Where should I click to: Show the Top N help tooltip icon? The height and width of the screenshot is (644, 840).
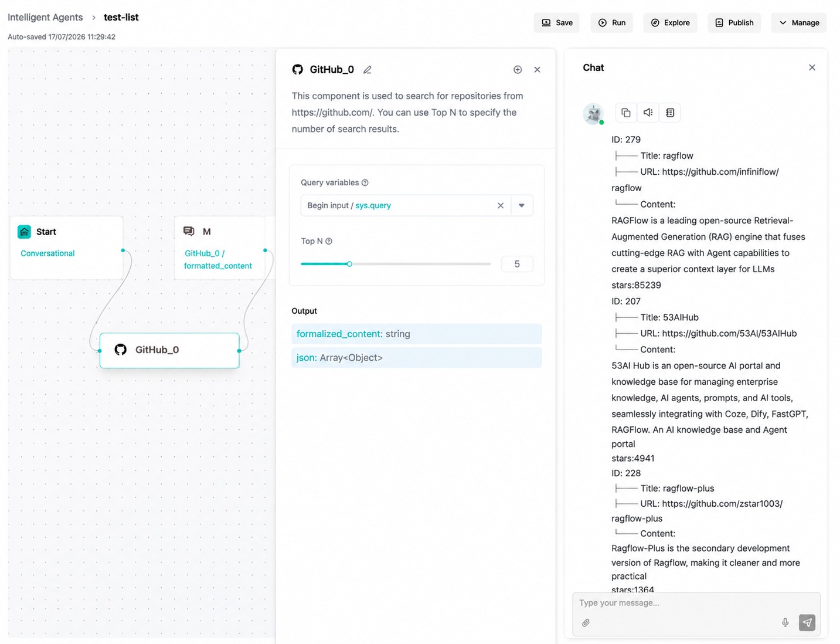coord(329,241)
